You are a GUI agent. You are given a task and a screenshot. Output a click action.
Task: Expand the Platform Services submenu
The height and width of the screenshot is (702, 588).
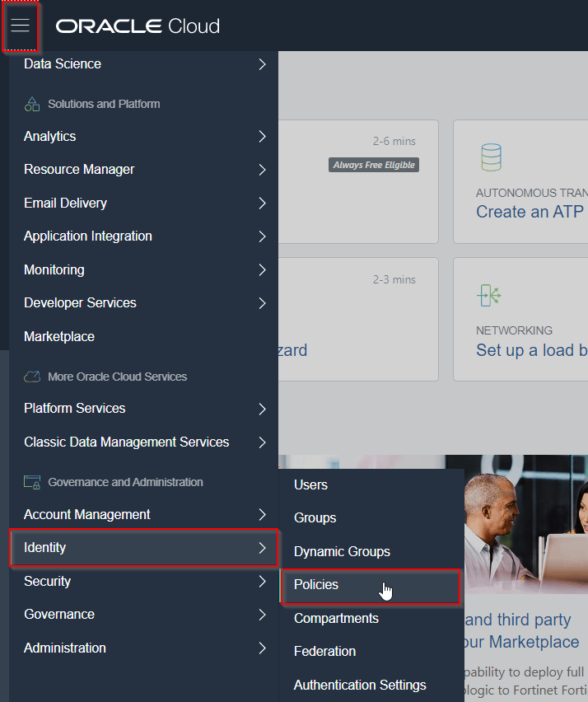(74, 408)
